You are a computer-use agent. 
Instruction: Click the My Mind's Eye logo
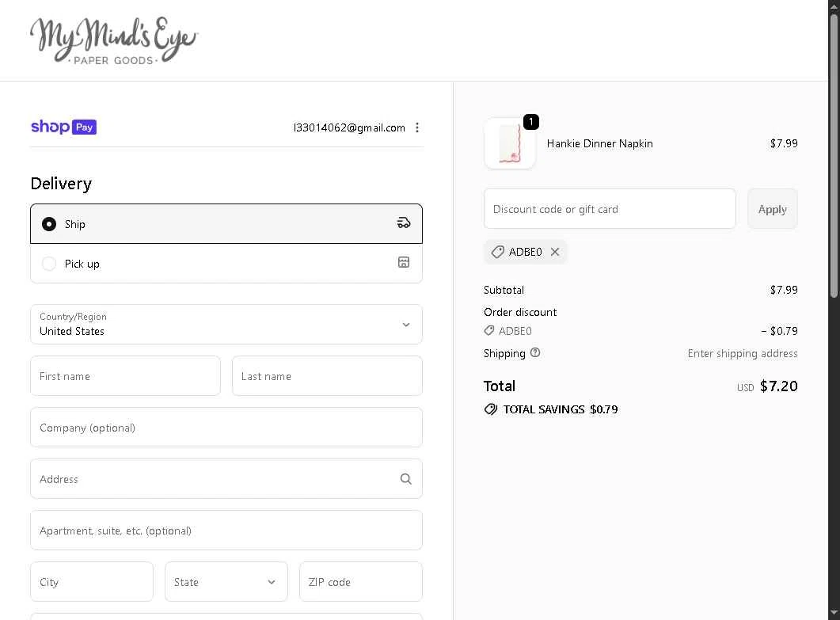click(x=113, y=40)
